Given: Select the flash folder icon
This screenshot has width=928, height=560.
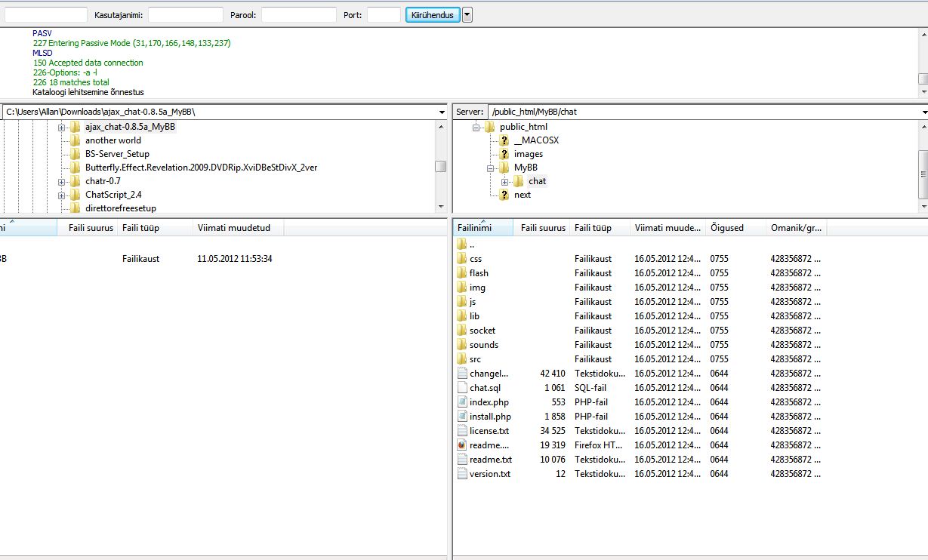Looking at the screenshot, I should 463,273.
